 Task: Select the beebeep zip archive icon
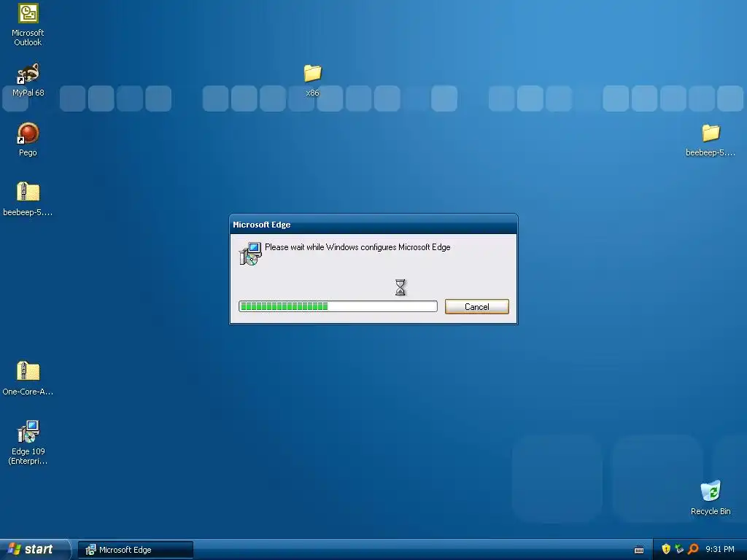[28, 199]
